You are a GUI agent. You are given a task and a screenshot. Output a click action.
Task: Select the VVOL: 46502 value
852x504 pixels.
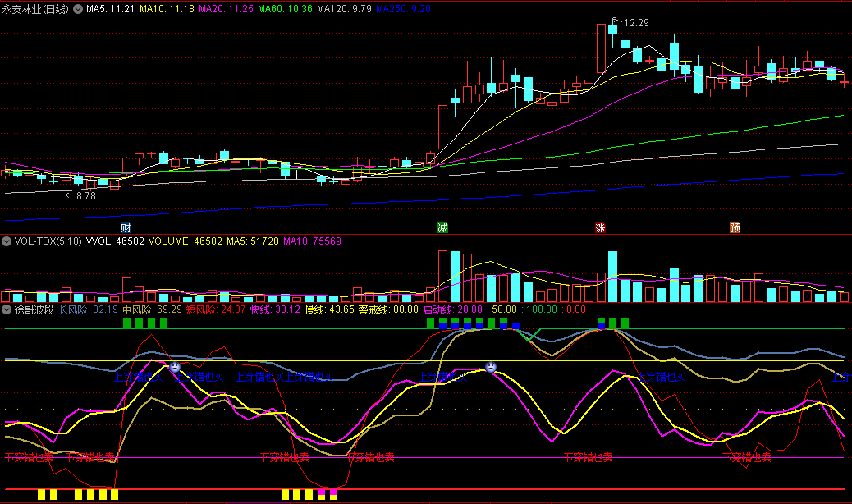coord(115,241)
